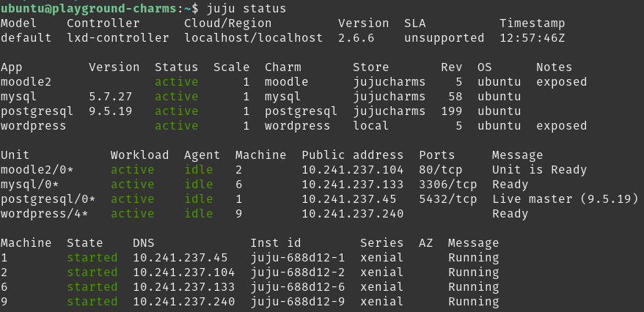Click the 'localhost/localhost' cloud region value
Screen dimensions: 644x312
pyautogui.click(x=253, y=38)
